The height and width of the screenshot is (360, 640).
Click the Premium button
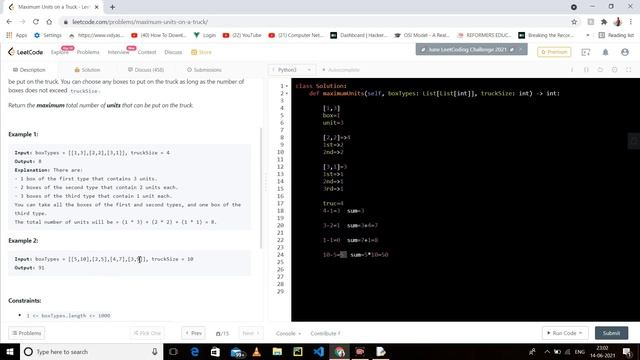[554, 52]
